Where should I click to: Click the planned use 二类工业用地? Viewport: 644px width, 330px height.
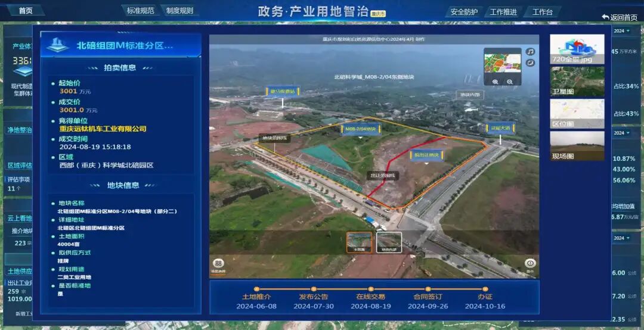point(75,277)
